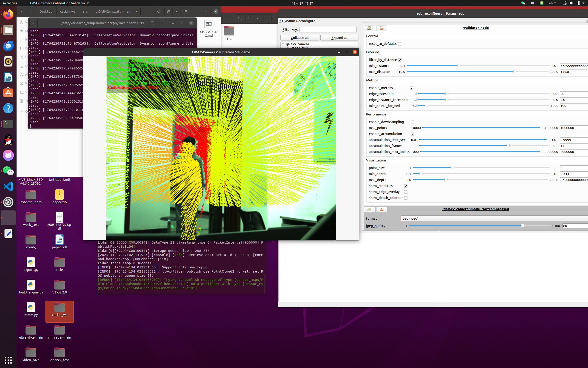Click Collapse all button

[300, 38]
